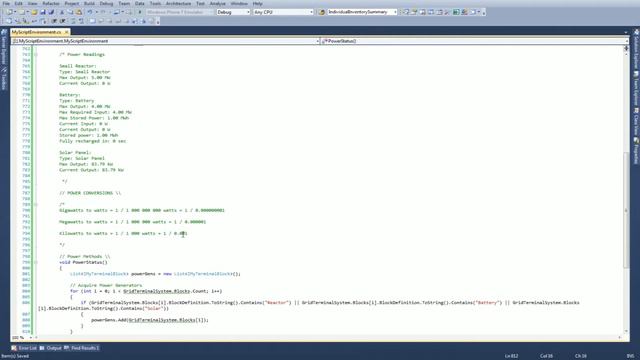Collapse the PowerStatus method outline
The height and width of the screenshot is (360, 640).
[x=36, y=262]
